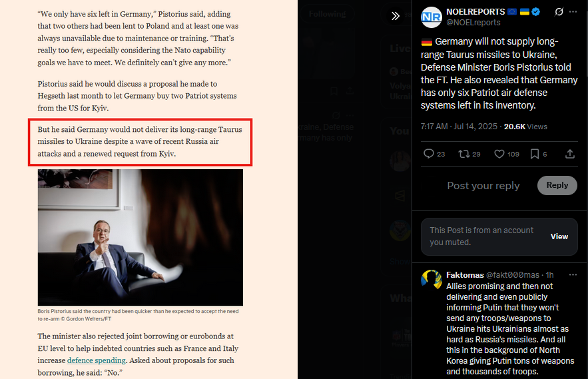This screenshot has height=379, width=588.
Task: Collapse panel with double chevron icon
Action: [396, 16]
